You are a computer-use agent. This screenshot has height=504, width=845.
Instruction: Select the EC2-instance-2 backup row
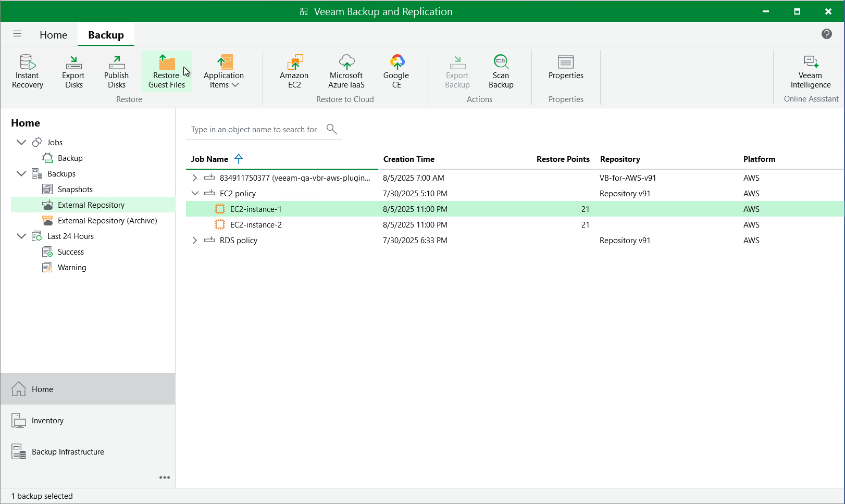point(256,224)
